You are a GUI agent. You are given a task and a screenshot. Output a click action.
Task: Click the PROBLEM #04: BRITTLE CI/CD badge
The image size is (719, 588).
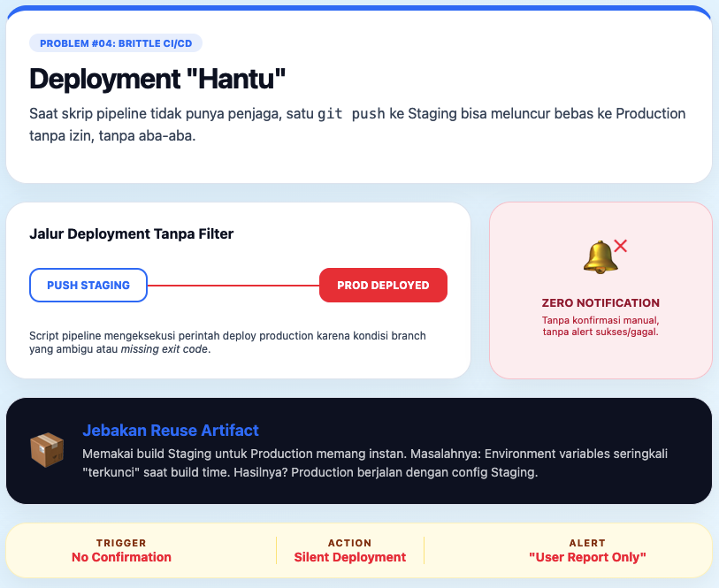116,42
